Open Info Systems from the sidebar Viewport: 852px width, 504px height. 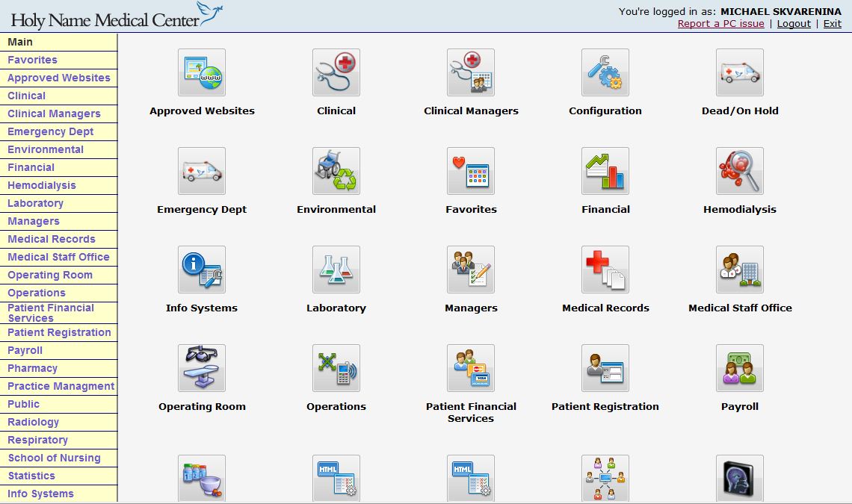point(59,494)
